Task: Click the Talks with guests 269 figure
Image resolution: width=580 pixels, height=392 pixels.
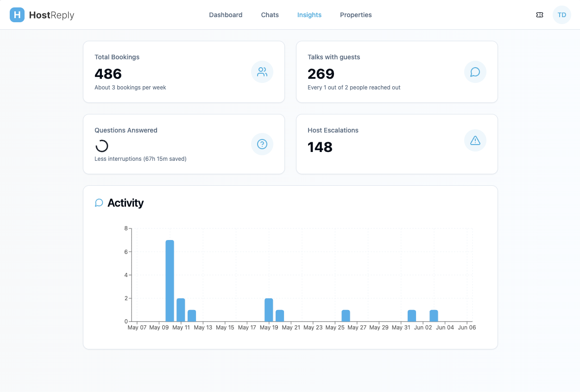Action: pos(321,74)
